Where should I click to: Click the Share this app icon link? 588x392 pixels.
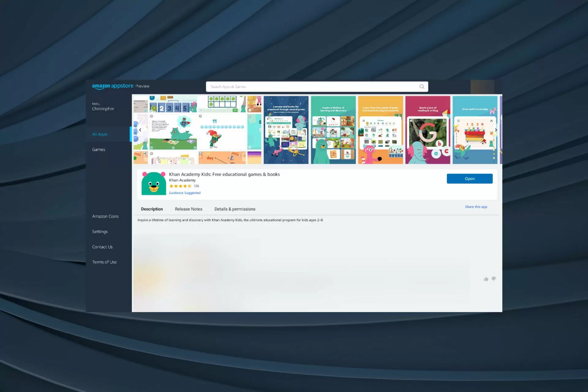tap(476, 206)
